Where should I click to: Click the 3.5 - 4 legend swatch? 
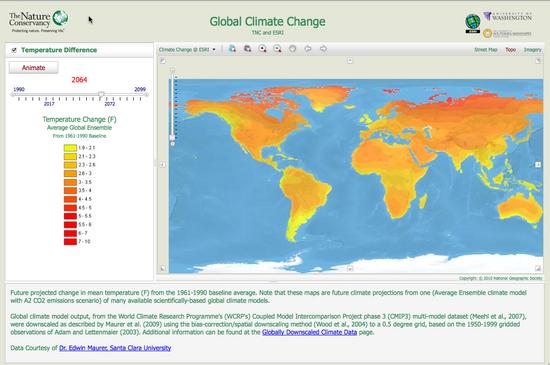[x=70, y=190]
